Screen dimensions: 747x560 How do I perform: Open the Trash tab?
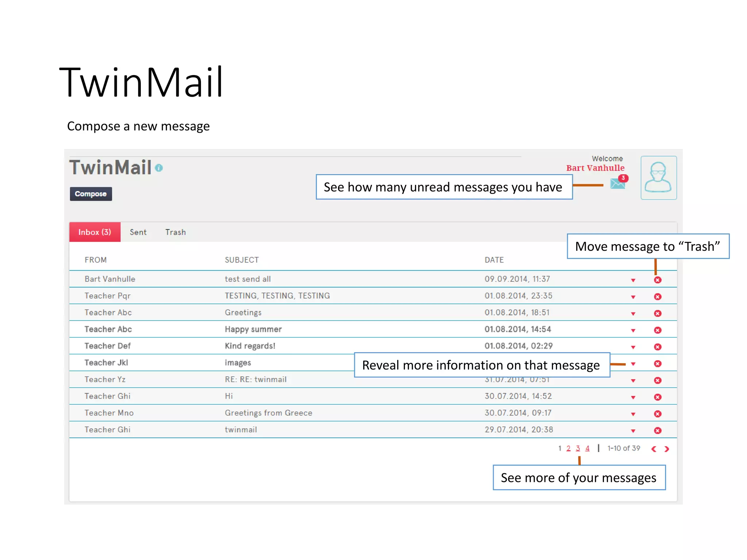point(175,232)
